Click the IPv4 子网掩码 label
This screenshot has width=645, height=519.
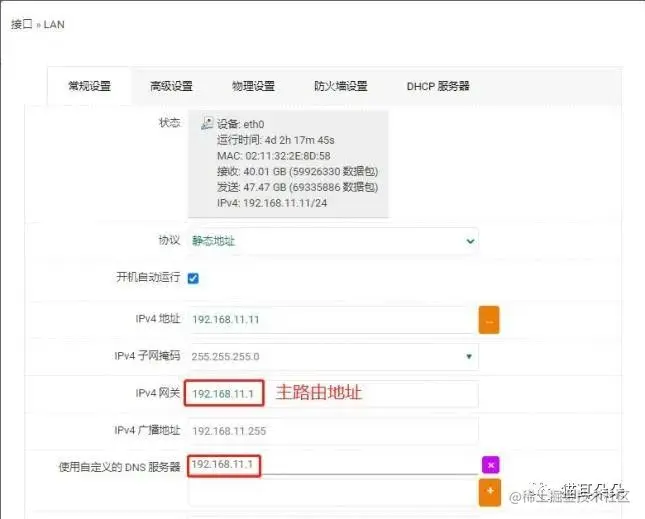pos(147,356)
